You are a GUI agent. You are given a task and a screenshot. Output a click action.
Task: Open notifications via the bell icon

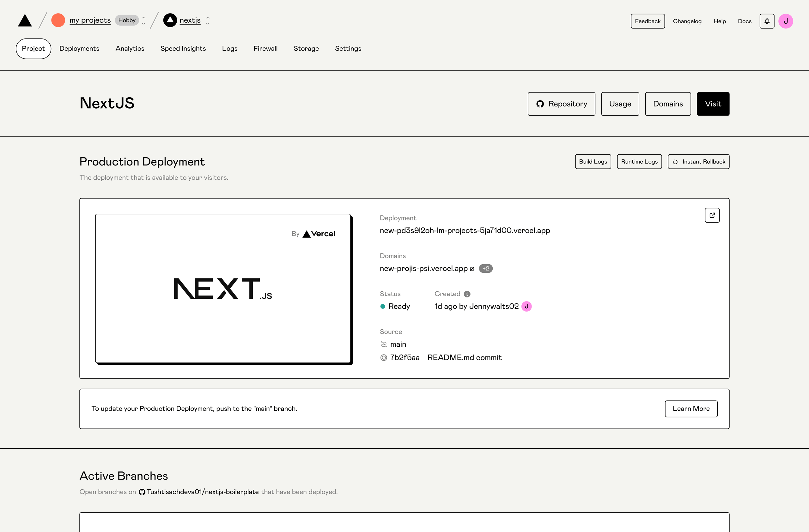tap(767, 21)
